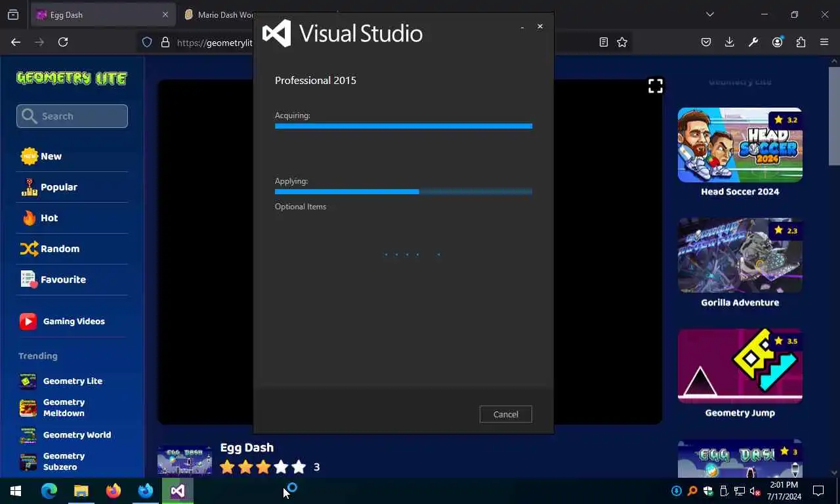Screen dimensions: 840x504
Task: Open the Windows notification center
Action: click(x=818, y=491)
